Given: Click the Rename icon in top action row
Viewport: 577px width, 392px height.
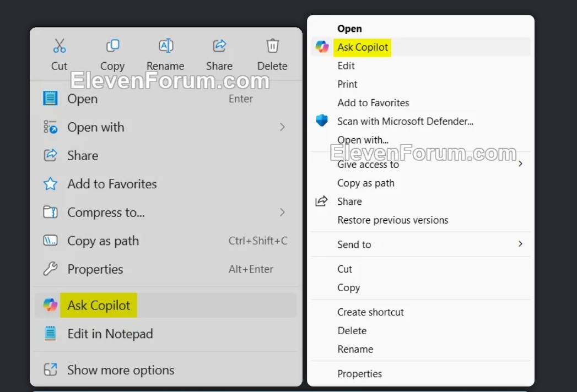Looking at the screenshot, I should click(x=165, y=46).
